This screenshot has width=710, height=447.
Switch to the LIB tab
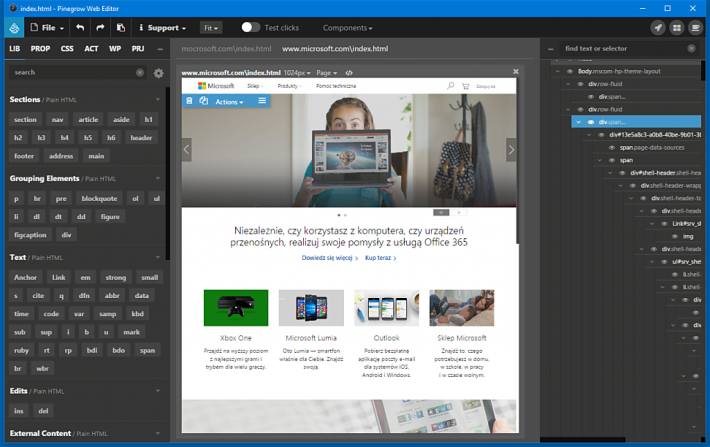[x=15, y=48]
